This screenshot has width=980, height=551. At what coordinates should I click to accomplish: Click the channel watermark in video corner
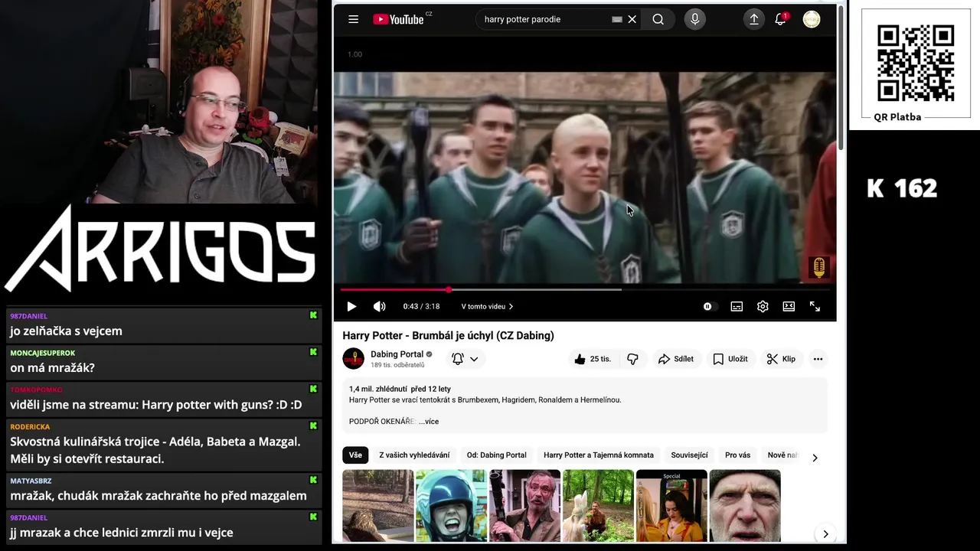click(x=819, y=267)
